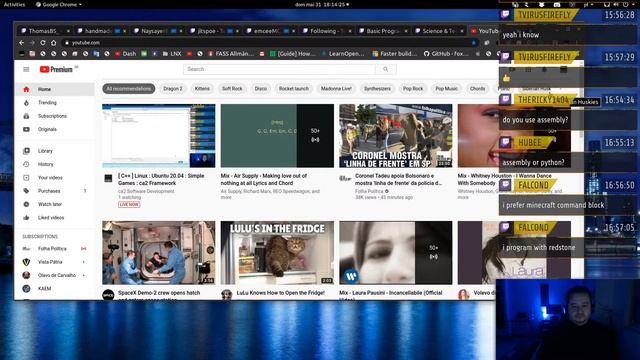Switch to Naysayer browser tab
Viewport: 640px width, 360px height.
[157, 31]
